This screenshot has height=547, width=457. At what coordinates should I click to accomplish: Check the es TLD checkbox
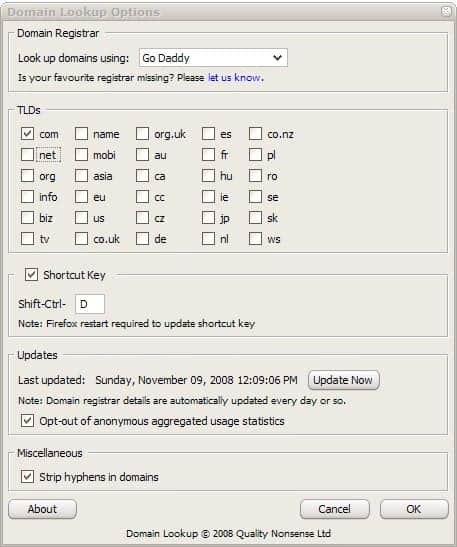pyautogui.click(x=208, y=134)
